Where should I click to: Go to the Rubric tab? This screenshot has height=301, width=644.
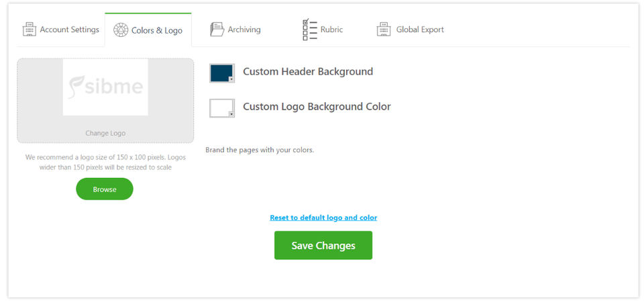pyautogui.click(x=322, y=30)
